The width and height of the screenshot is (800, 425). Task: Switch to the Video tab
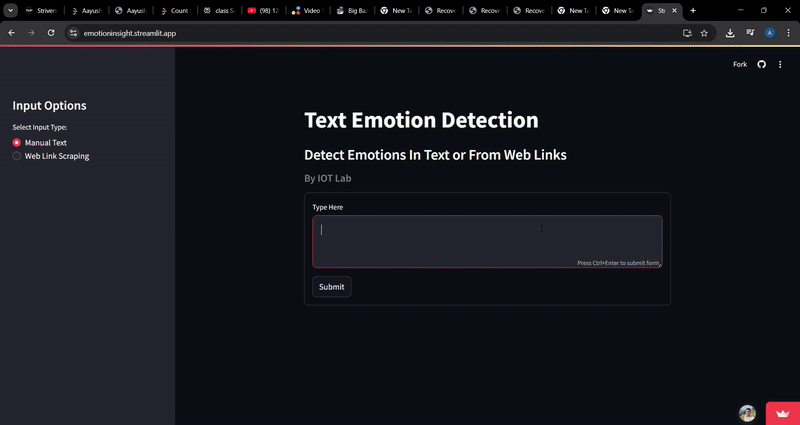[307, 11]
